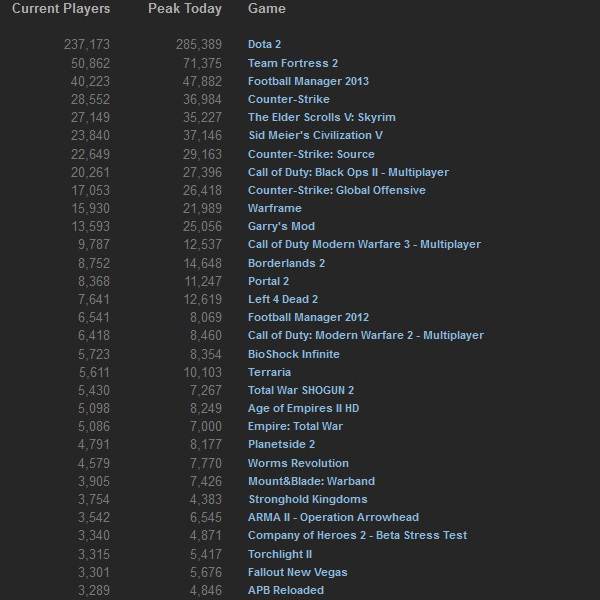Click Portal 2 current players 8,368
The height and width of the screenshot is (600, 600).
[94, 281]
